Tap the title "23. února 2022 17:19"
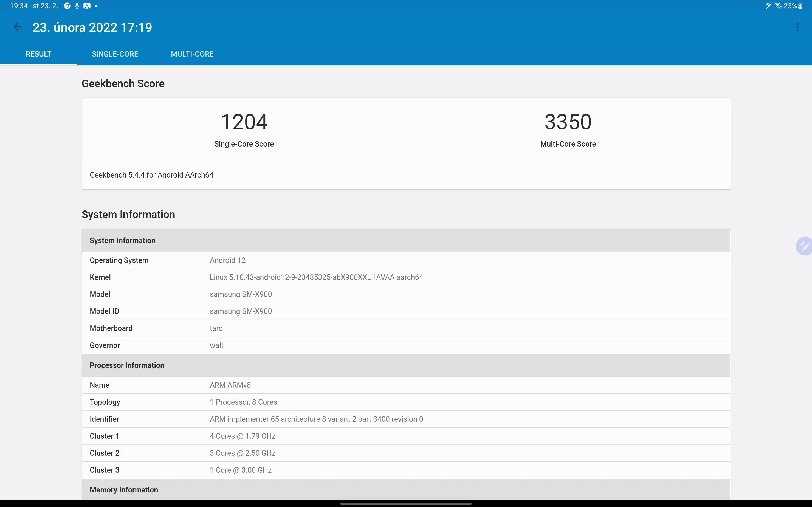 point(92,27)
